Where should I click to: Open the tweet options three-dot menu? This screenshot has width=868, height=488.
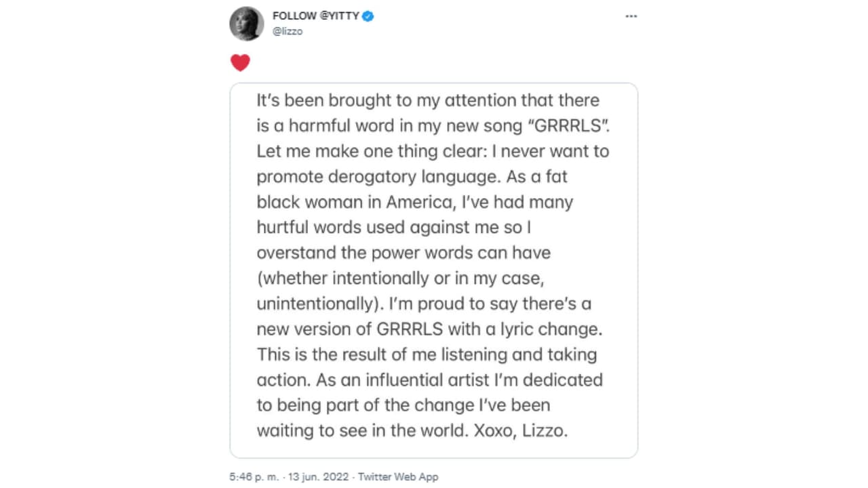[631, 16]
